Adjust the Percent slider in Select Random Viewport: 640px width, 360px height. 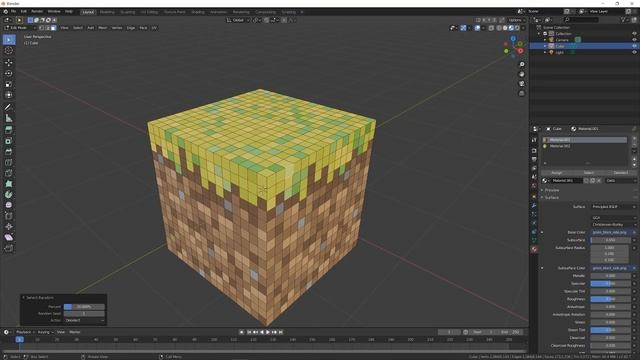pyautogui.click(x=84, y=307)
